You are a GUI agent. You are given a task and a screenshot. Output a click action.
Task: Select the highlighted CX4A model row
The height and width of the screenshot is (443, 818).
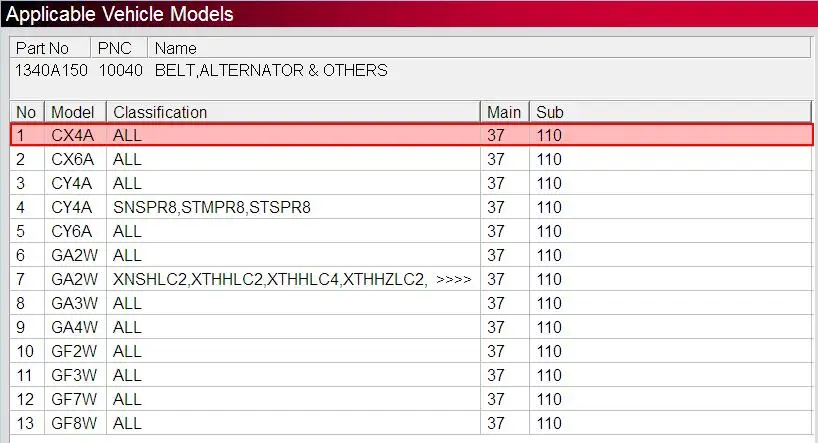pos(412,135)
